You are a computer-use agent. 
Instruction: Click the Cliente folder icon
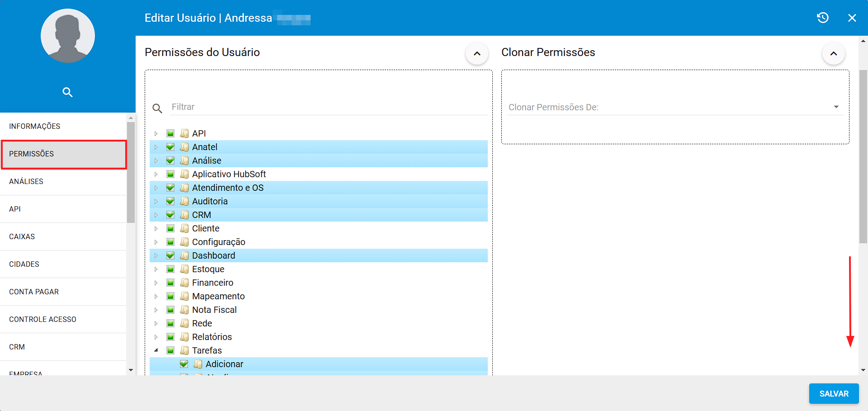tap(184, 228)
